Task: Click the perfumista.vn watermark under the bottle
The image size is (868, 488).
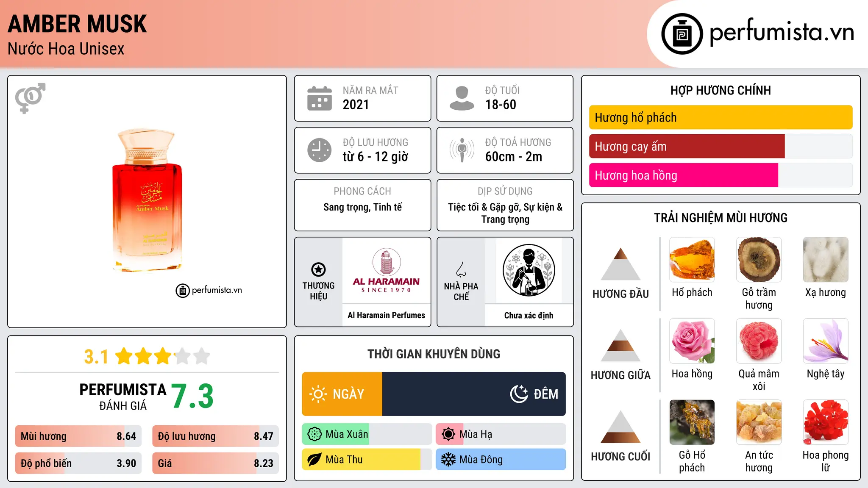Action: click(x=209, y=290)
